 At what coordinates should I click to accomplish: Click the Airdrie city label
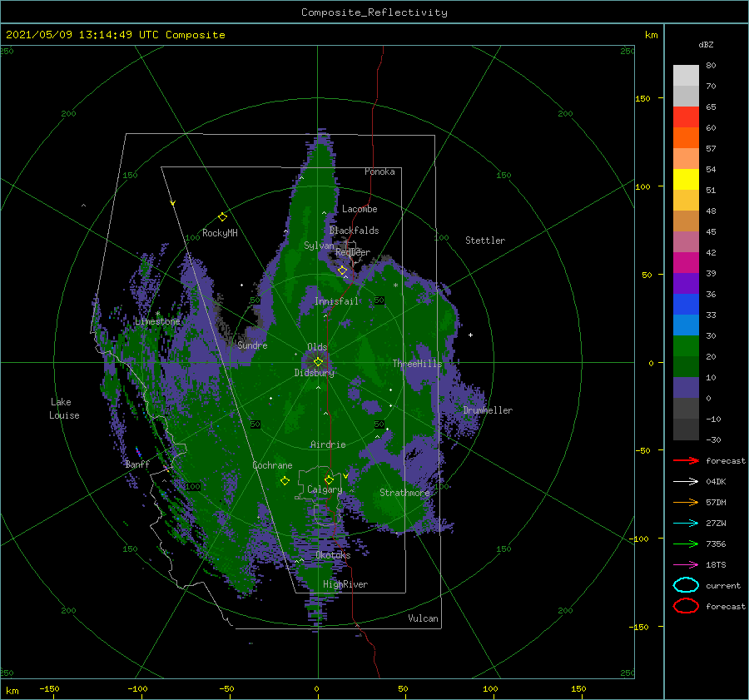[328, 444]
